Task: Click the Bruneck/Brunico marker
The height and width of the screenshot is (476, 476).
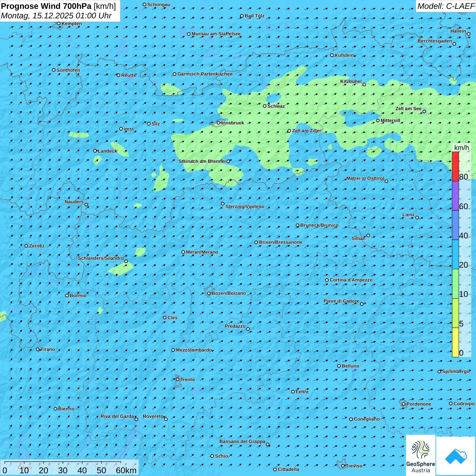Action: point(297,225)
